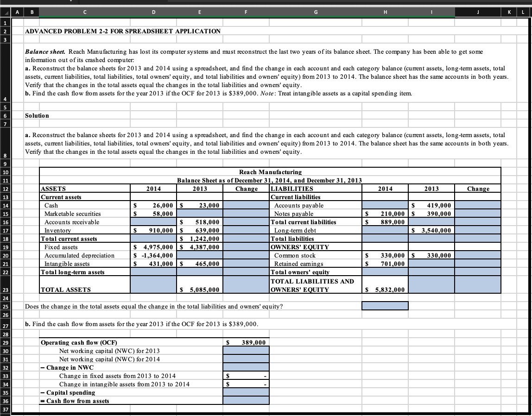Select row 14 header
Screen dimensions: 532x416
[6, 206]
